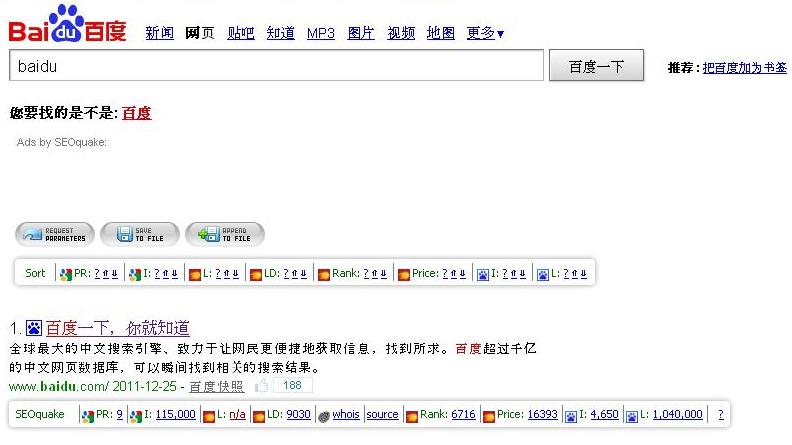Switch to the MP3 tab
The height and width of the screenshot is (445, 792).
(321, 33)
